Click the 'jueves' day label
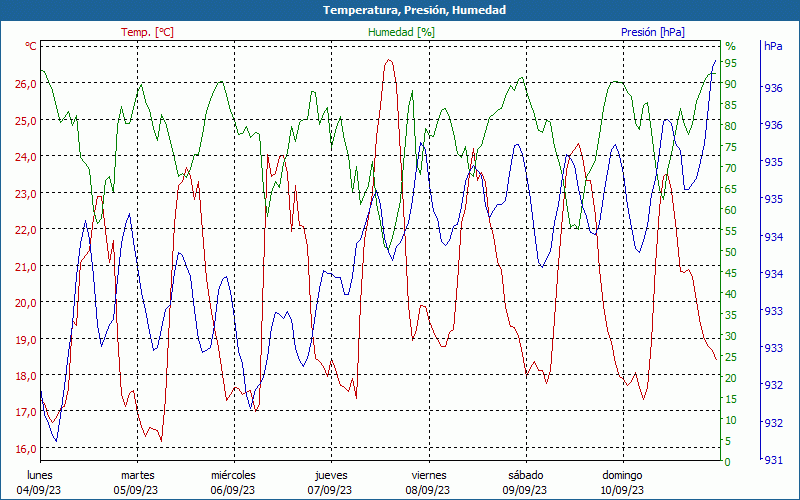The image size is (800, 500). coord(331,475)
